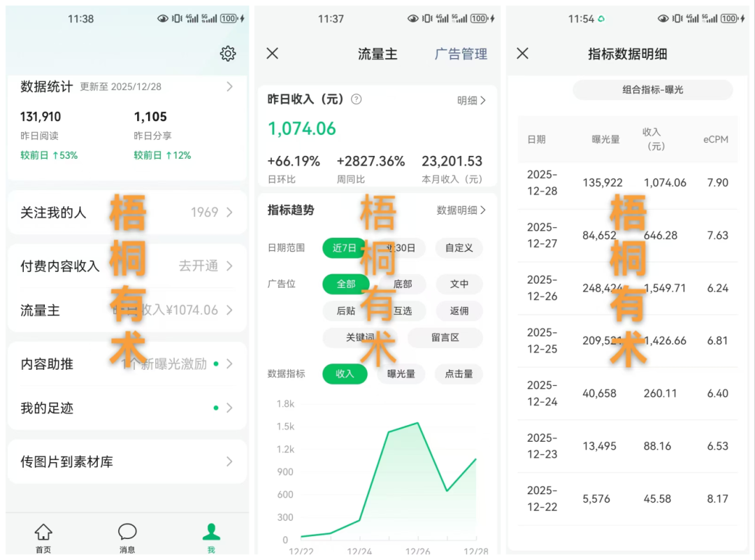Open the 组合指标-曝光 selector
Viewport: 755px width, 560px height.
[652, 90]
